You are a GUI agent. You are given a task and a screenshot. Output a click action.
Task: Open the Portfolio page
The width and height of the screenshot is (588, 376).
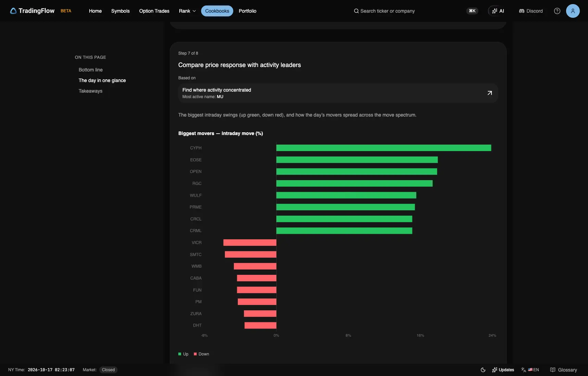point(247,11)
